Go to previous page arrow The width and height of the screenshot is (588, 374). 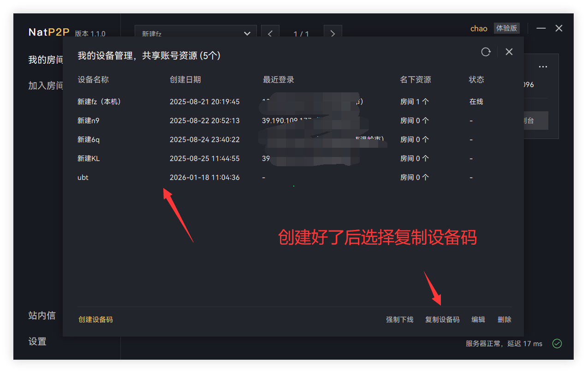pos(270,34)
